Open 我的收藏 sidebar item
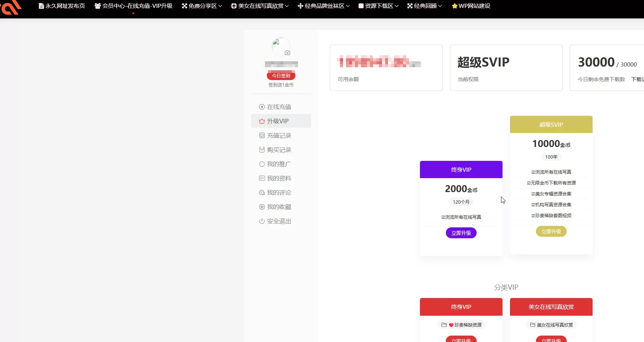The height and width of the screenshot is (342, 644). 281,207
